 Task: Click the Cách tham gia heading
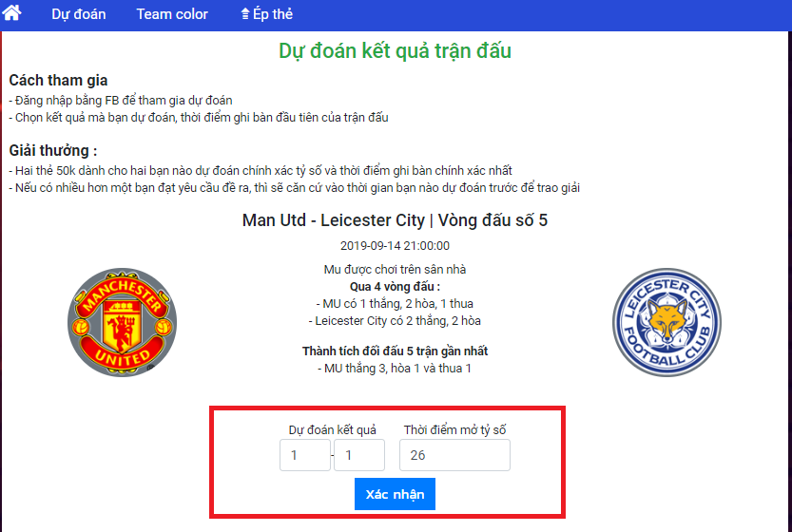pyautogui.click(x=58, y=80)
